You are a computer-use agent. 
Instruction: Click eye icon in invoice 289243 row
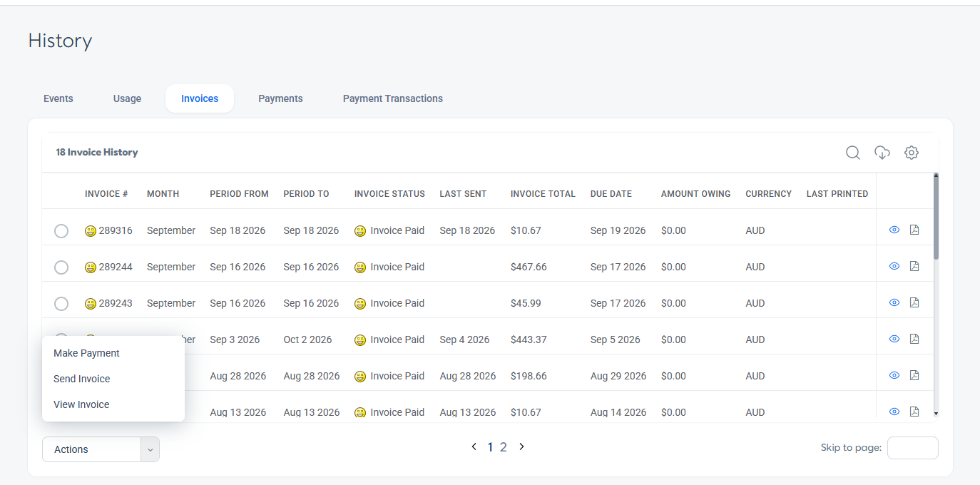894,302
